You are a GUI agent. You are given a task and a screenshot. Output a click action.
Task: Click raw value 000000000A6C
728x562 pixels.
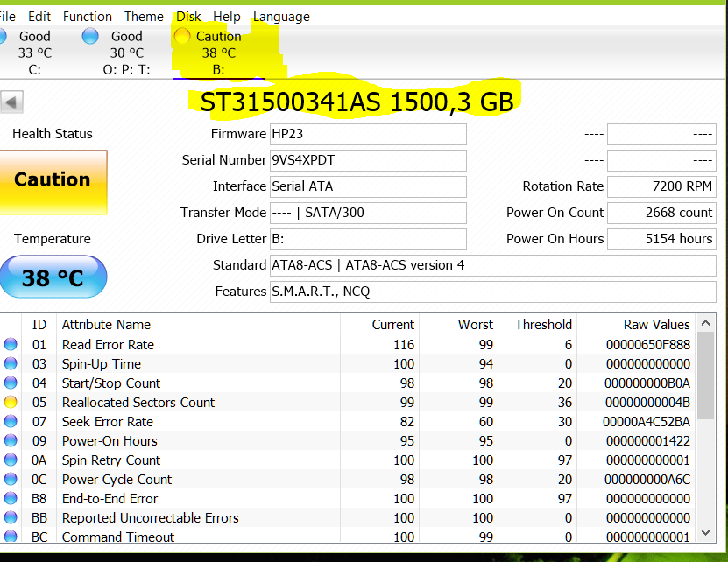point(647,480)
